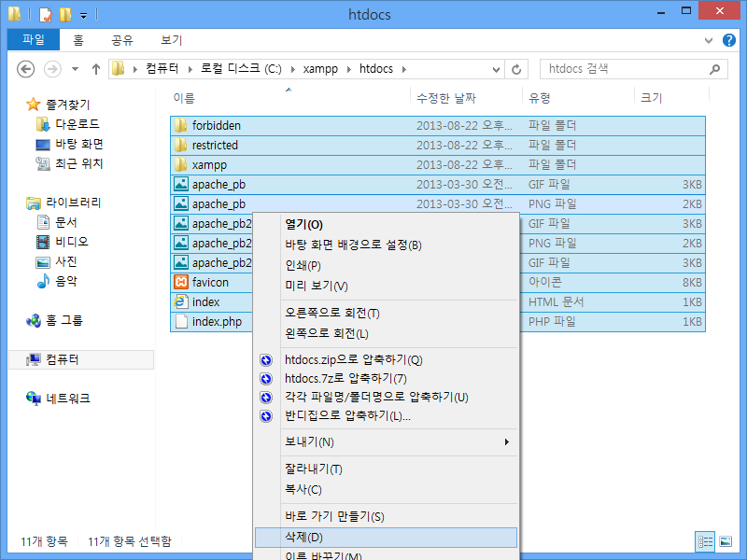Expand the recent locations dropdown arrow
This screenshot has width=747, height=560.
click(74, 69)
